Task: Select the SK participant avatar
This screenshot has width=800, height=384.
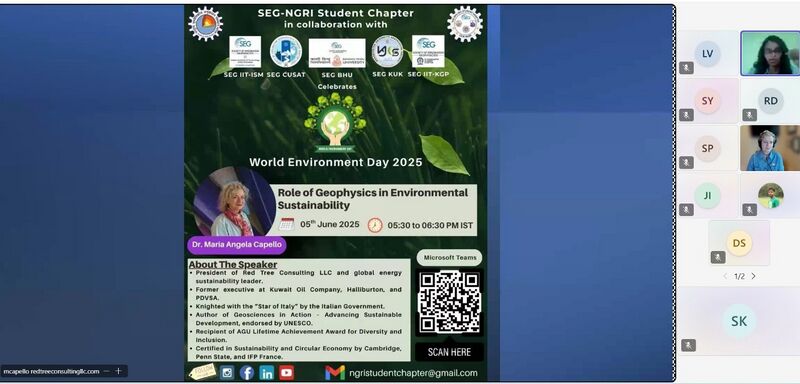Action: (x=739, y=321)
